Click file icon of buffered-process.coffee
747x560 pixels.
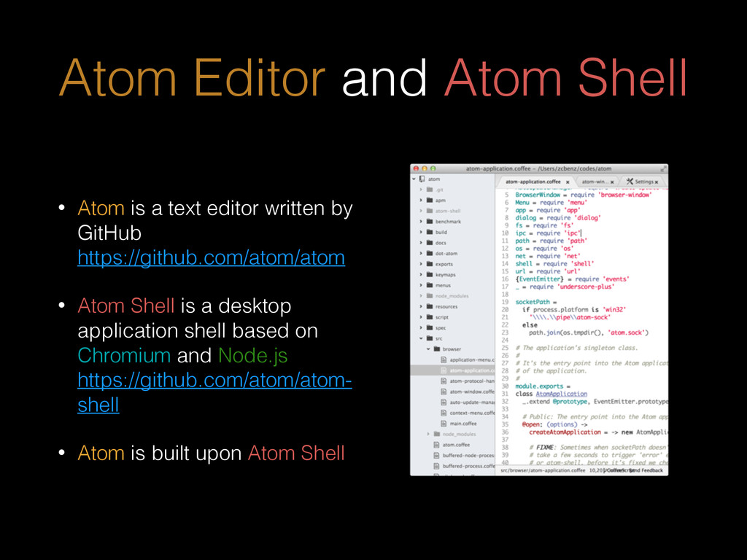click(x=436, y=466)
